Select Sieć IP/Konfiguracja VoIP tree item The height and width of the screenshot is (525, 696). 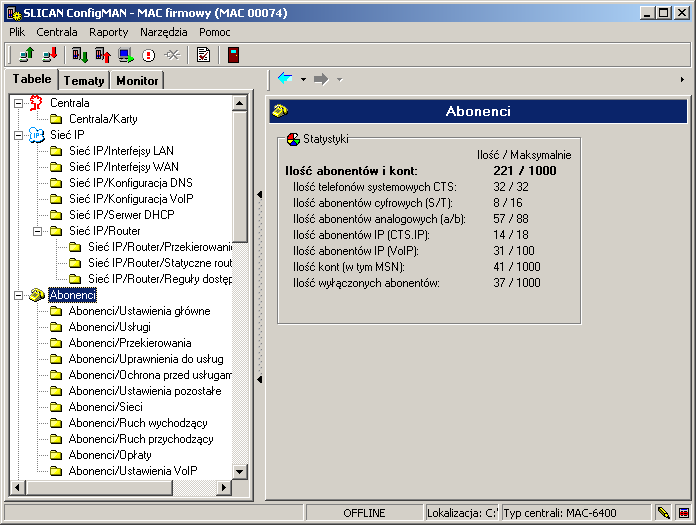point(131,199)
